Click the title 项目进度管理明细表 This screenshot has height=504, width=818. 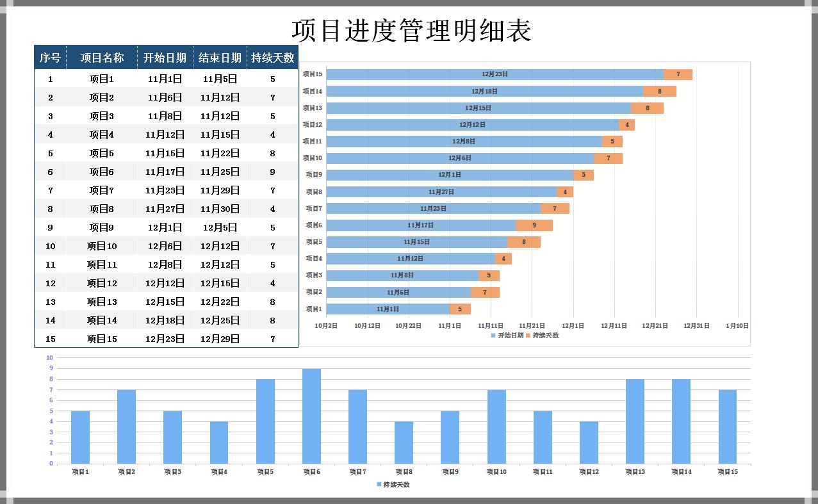click(x=411, y=30)
